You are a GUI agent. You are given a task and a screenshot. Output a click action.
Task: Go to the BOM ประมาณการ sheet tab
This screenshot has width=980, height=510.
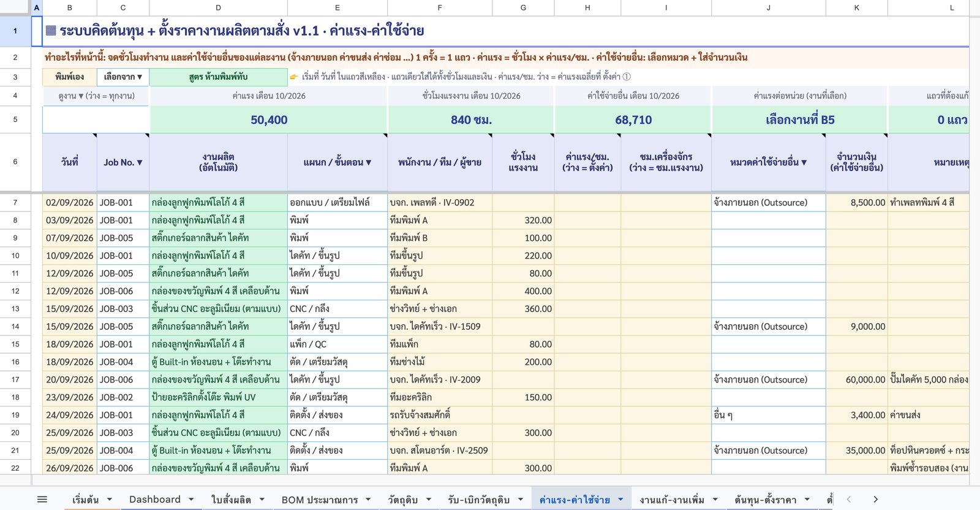(x=320, y=500)
